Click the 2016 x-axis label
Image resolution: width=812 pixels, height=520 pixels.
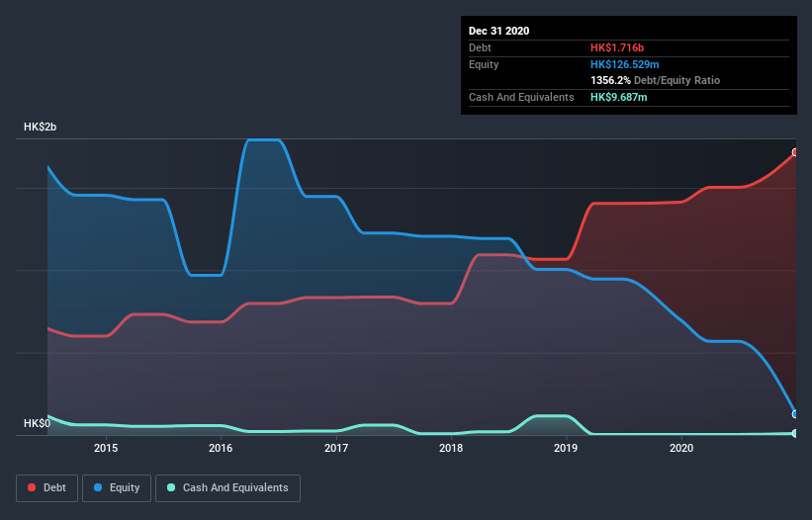pyautogui.click(x=221, y=448)
